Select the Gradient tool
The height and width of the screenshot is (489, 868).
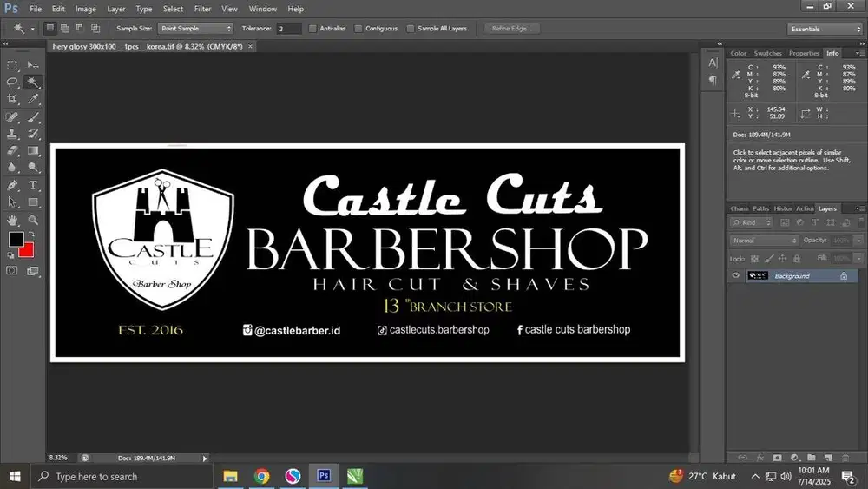click(33, 150)
